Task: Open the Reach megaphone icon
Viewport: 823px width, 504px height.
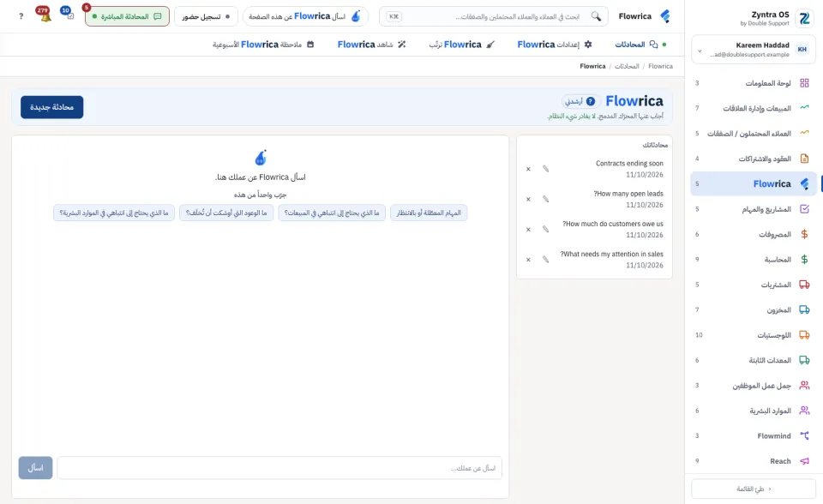Action: coord(804,461)
